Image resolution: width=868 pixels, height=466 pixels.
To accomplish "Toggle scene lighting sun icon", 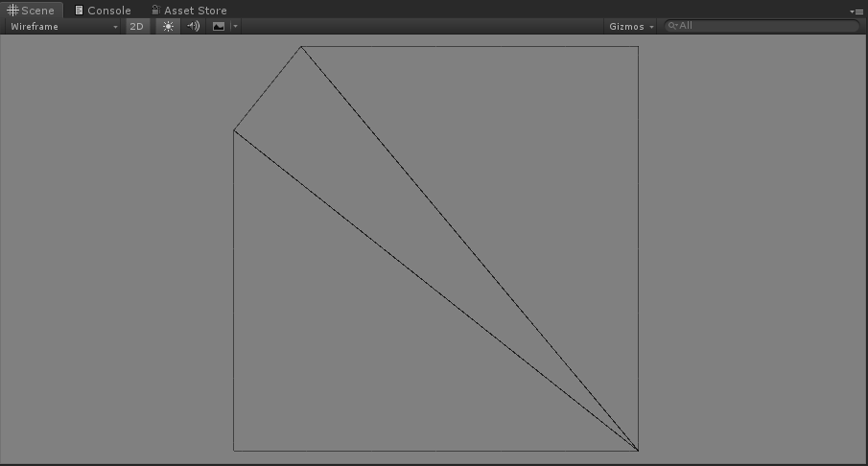I will pyautogui.click(x=168, y=26).
